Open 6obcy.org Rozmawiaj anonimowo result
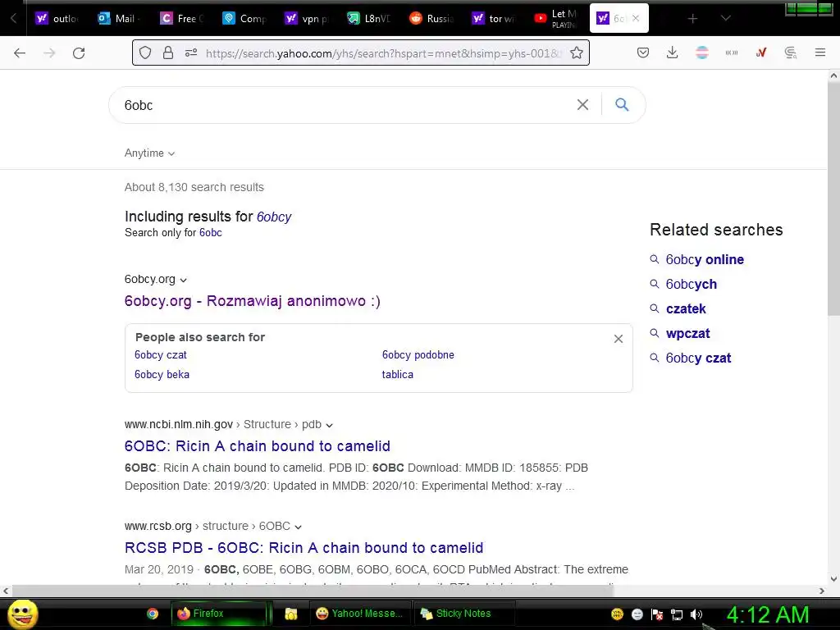The image size is (840, 630). coord(253,301)
